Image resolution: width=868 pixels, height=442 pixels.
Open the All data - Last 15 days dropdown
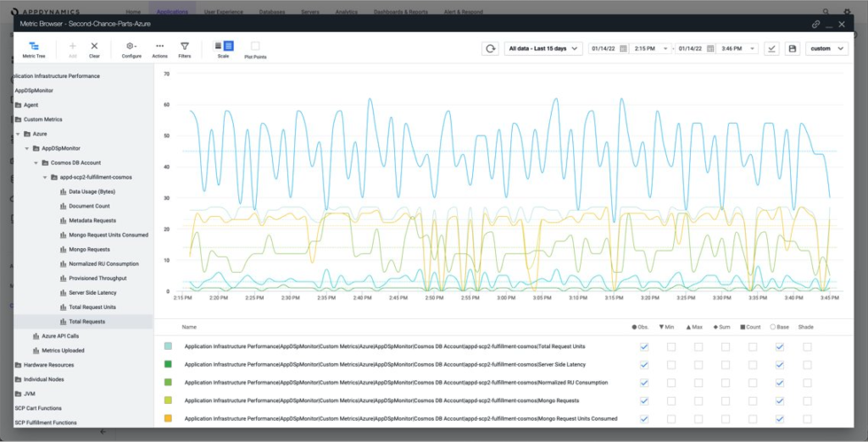[543, 48]
